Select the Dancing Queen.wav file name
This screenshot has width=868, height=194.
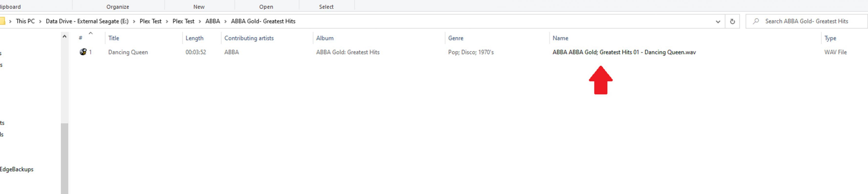[x=624, y=52]
